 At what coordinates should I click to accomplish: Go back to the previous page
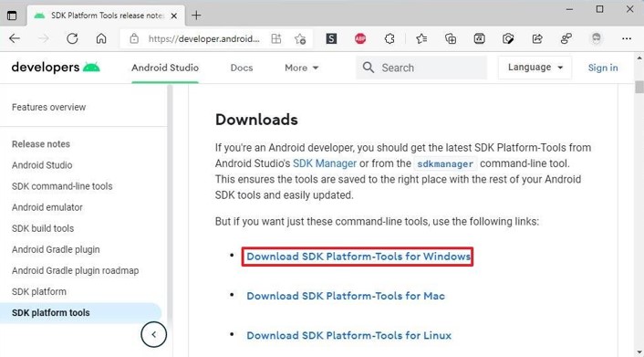pos(15,38)
